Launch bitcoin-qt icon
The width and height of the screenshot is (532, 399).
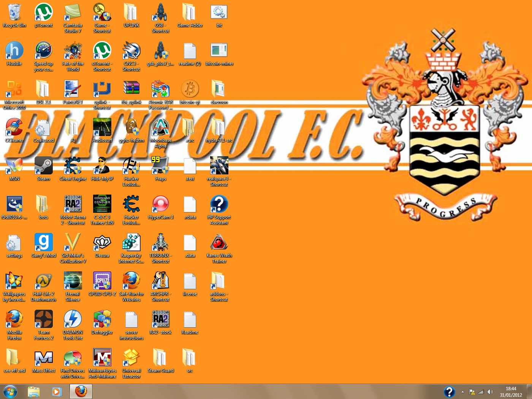click(x=190, y=92)
